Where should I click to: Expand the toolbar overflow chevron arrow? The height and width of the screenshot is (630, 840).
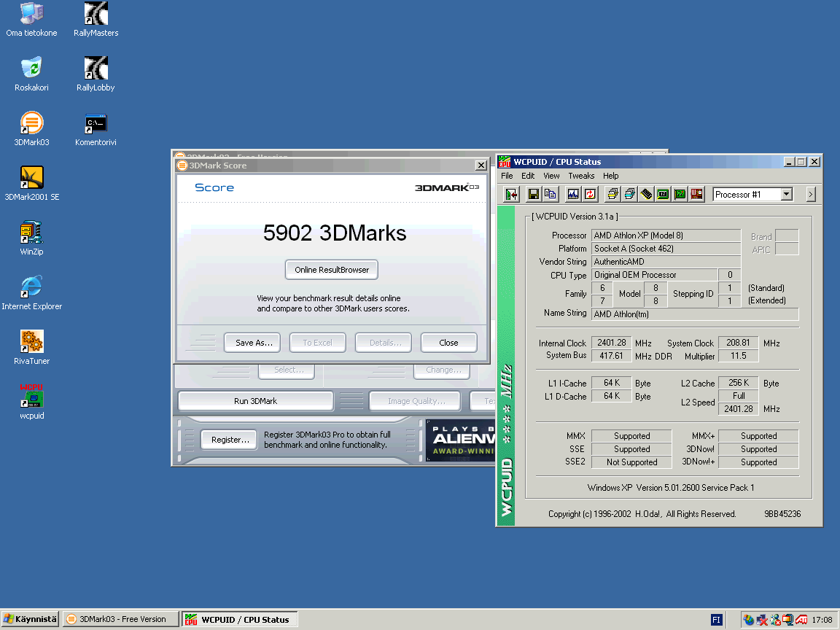[x=811, y=194]
